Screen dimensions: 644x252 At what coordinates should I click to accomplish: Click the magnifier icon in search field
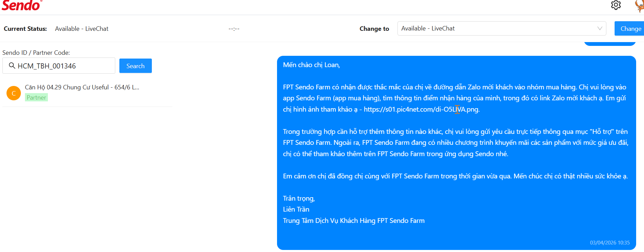coord(12,65)
